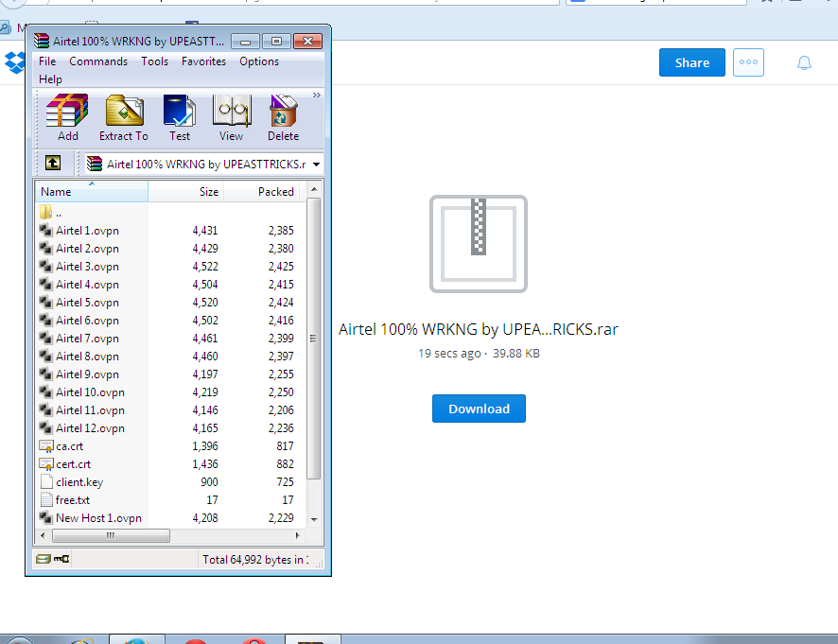The width and height of the screenshot is (838, 644).
Task: Click the Share button in Dropbox page
Action: pyautogui.click(x=691, y=62)
